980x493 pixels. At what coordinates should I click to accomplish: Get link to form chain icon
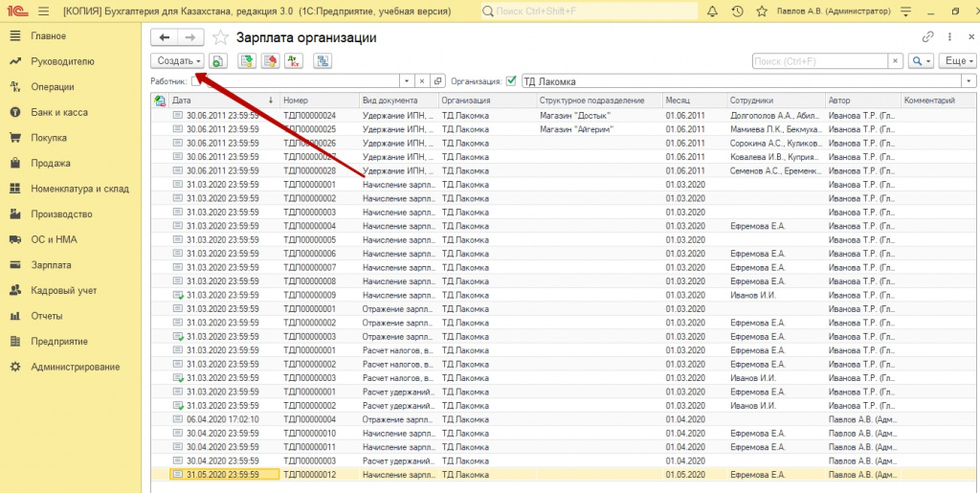tap(928, 37)
